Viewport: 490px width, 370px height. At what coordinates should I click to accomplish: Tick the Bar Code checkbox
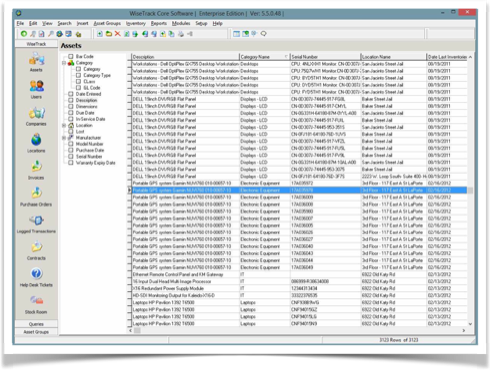(x=71, y=56)
